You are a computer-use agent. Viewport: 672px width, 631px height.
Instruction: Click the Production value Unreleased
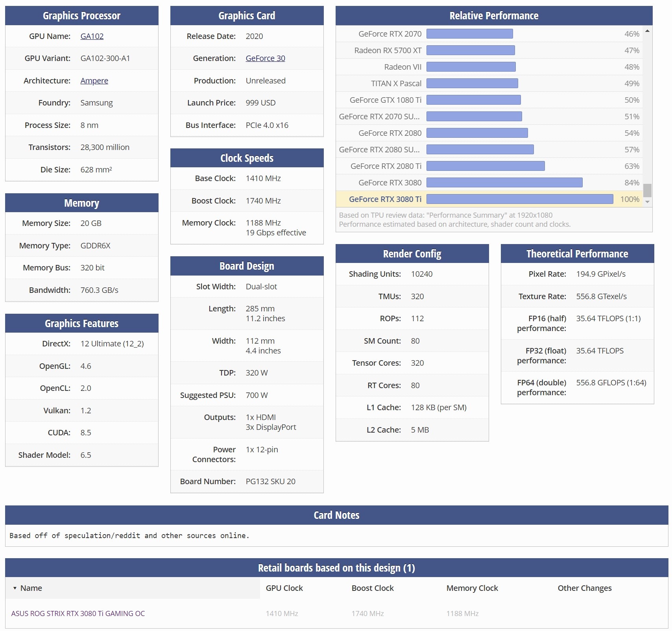point(266,81)
